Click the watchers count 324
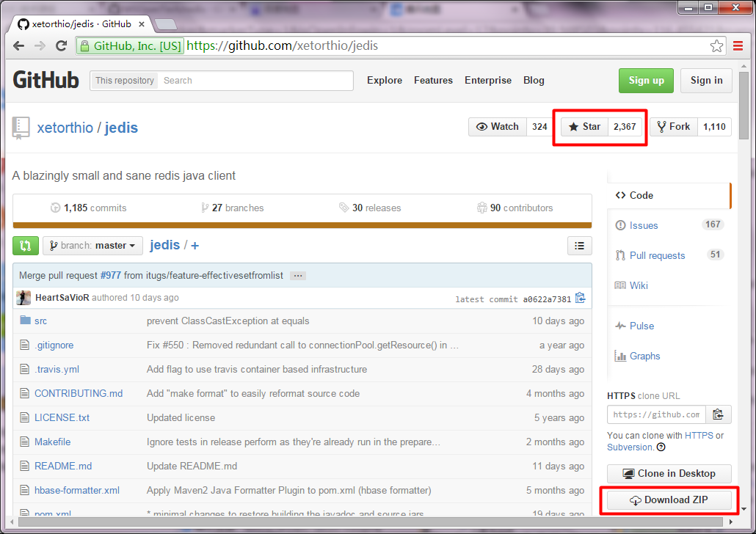 pyautogui.click(x=539, y=127)
